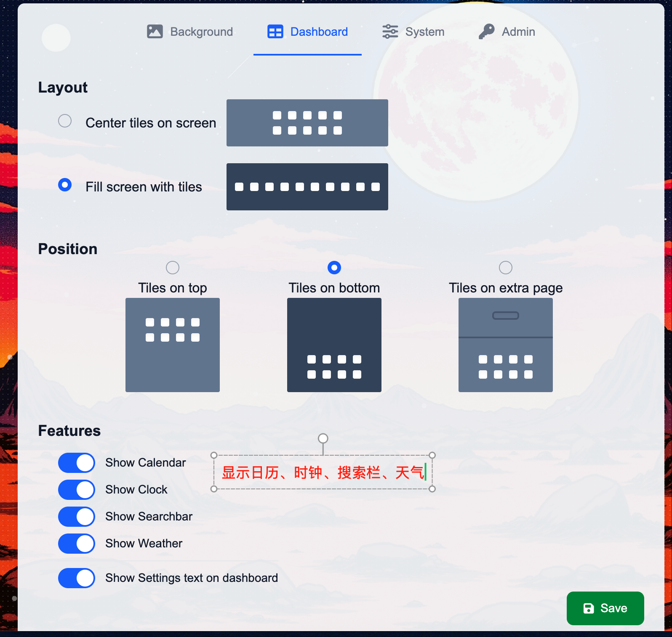Disable the Show Weather toggle

[77, 544]
